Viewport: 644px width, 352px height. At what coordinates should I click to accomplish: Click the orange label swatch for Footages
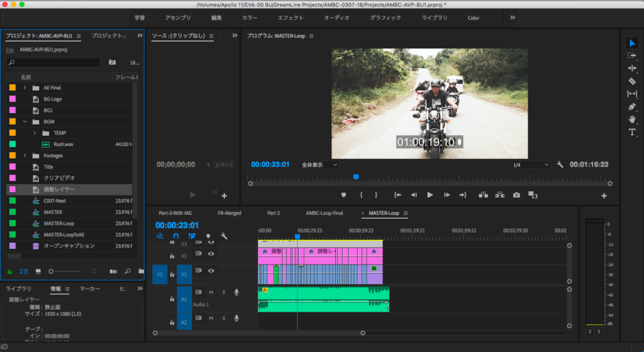12,155
